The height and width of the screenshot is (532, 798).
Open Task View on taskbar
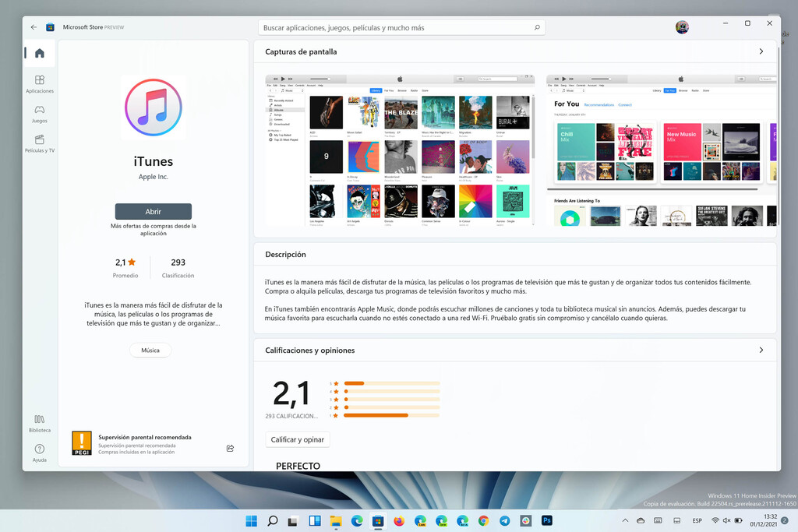(293, 521)
